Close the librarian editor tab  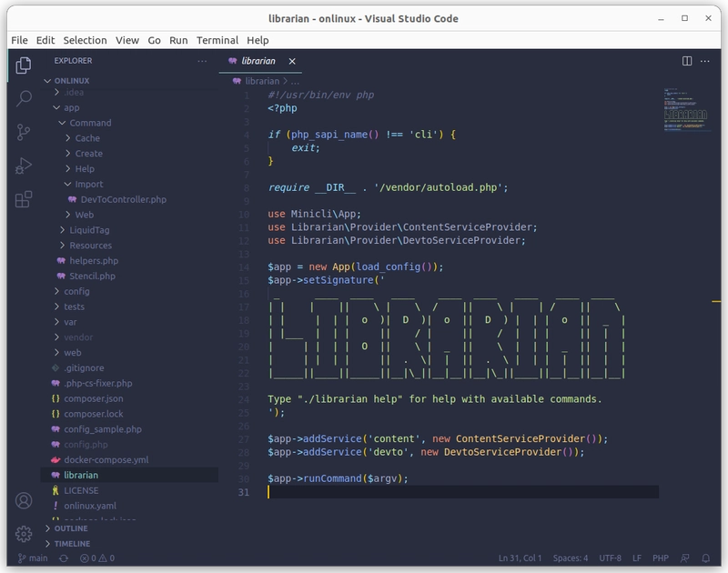292,61
